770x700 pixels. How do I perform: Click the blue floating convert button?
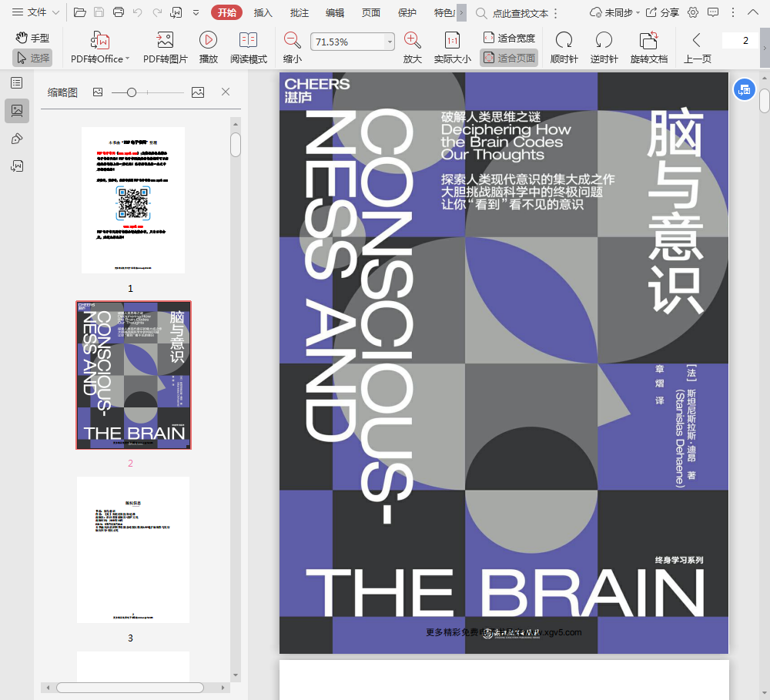tap(744, 90)
